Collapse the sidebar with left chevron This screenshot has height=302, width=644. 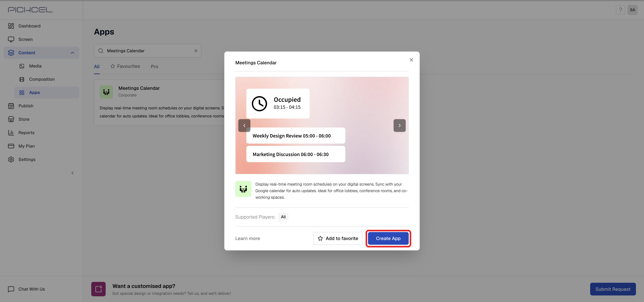[x=72, y=173]
